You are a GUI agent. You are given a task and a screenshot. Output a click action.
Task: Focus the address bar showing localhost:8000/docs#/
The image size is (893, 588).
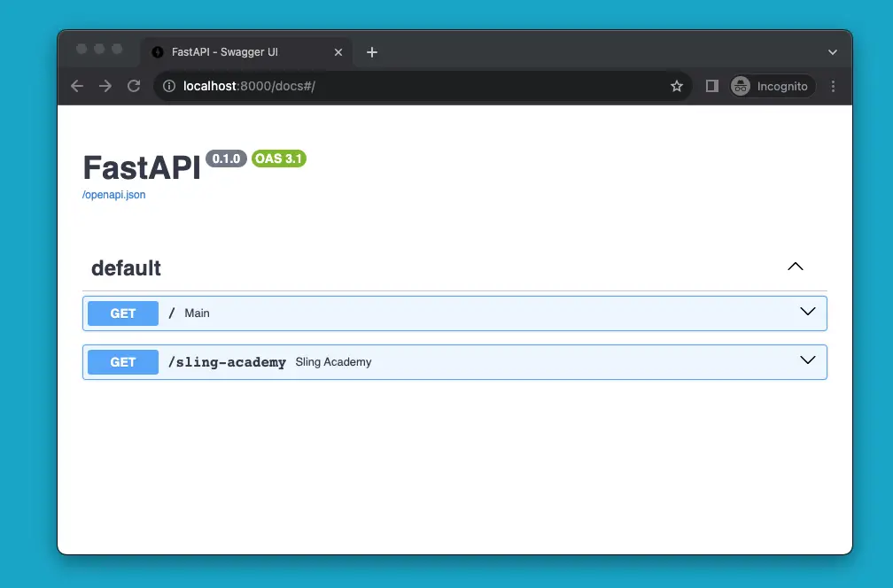(422, 86)
